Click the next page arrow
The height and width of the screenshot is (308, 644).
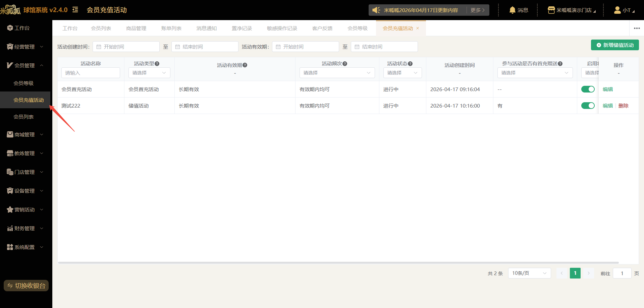click(588, 273)
